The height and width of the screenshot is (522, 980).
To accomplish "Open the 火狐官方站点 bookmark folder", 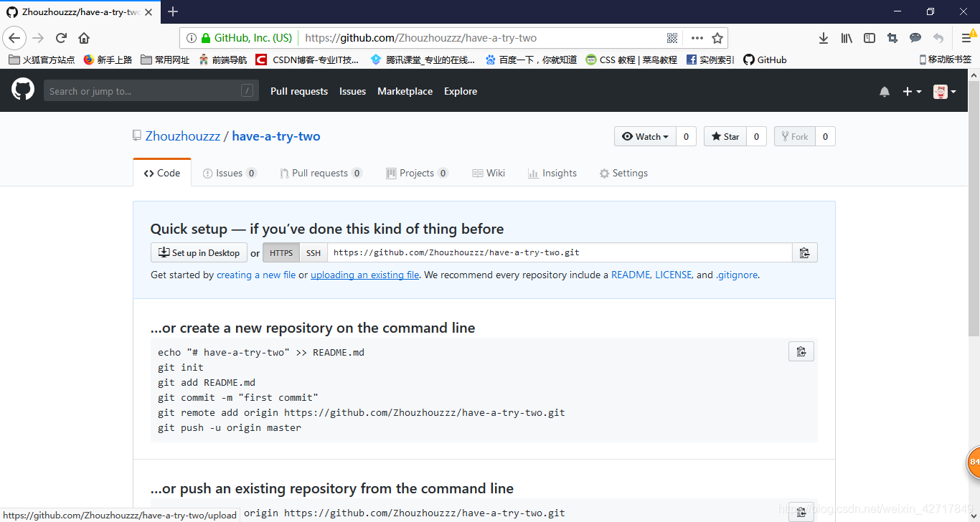I will point(42,60).
